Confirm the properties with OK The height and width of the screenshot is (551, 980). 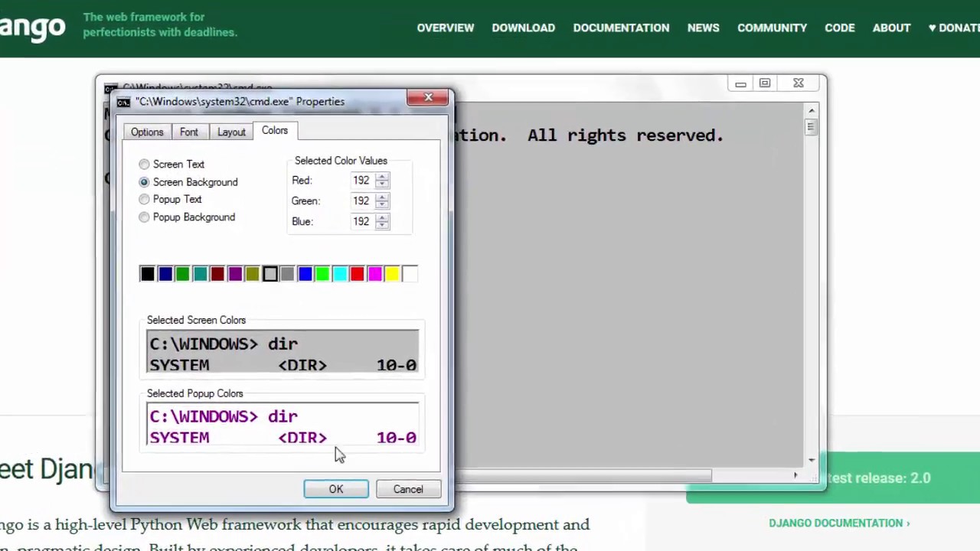pos(336,489)
